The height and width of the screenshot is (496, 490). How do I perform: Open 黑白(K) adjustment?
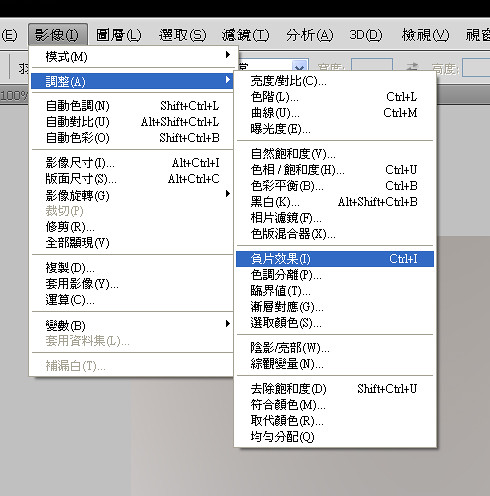(x=335, y=202)
